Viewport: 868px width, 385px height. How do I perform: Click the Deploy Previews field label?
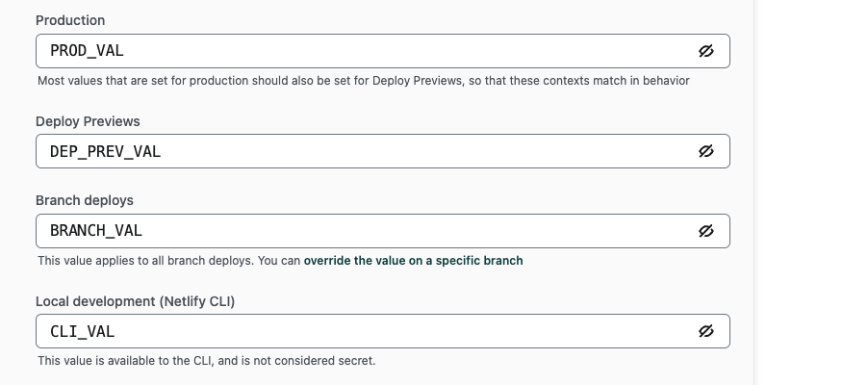click(88, 121)
